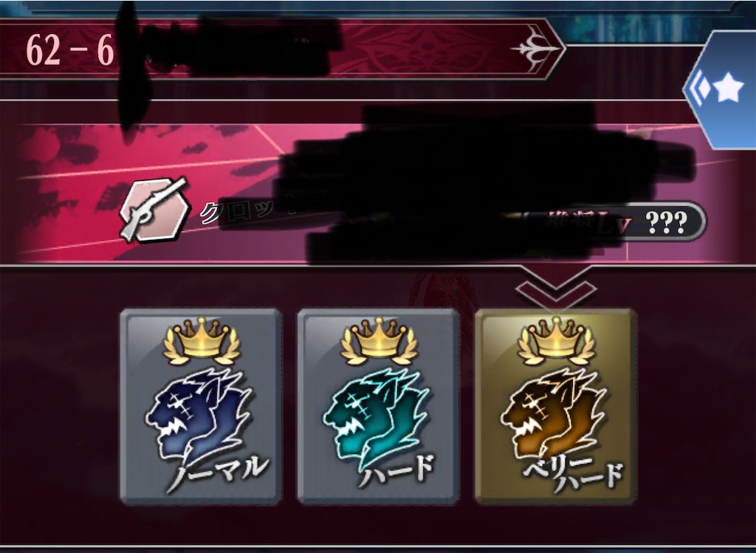This screenshot has height=553, width=756.
Task: Select the teal beast head Hard icon
Action: [377, 413]
